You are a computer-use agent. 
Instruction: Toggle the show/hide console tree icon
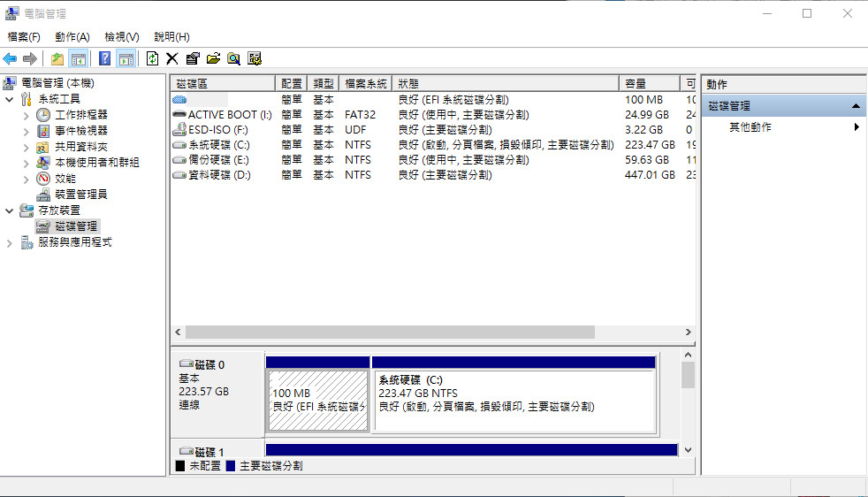point(79,58)
